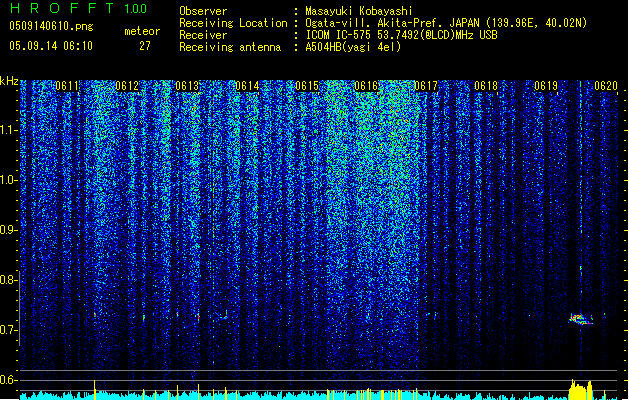Click the bright meteor echo near 0619
629x400 pixels.
coord(580,319)
